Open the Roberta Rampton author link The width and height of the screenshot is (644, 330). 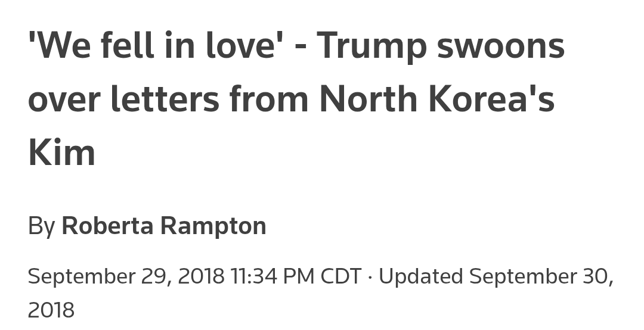point(163,226)
